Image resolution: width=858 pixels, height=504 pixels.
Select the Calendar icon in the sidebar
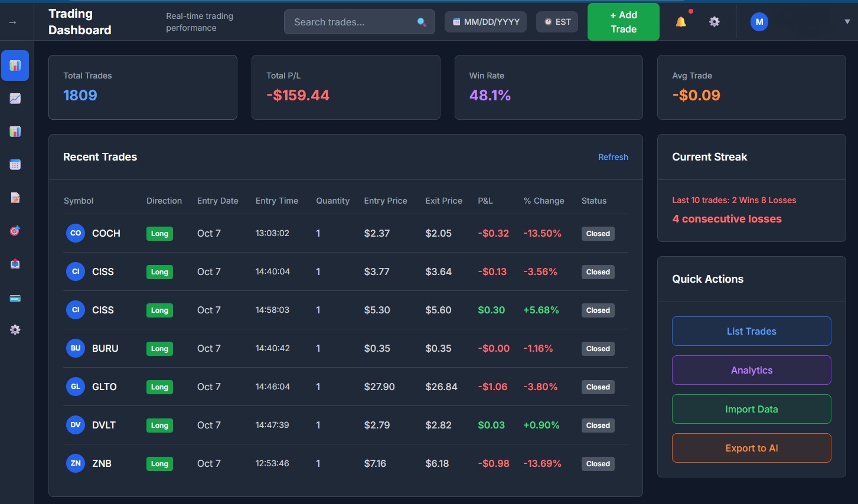coord(15,164)
